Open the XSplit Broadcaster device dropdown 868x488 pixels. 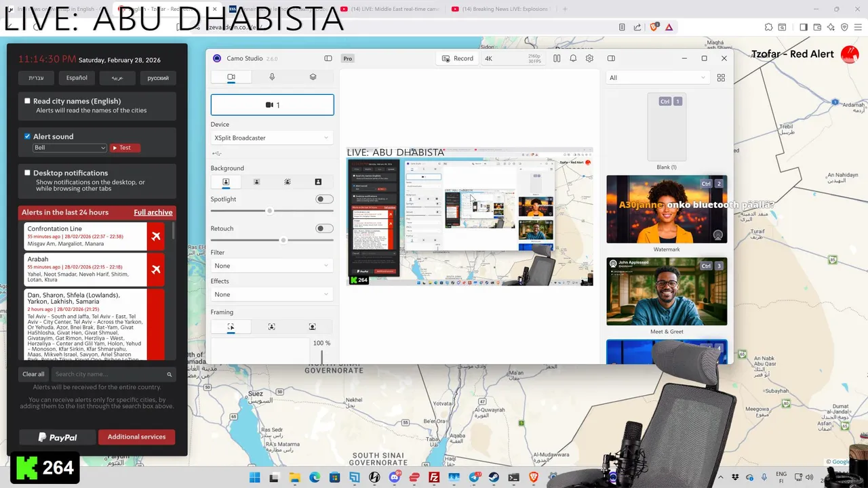272,138
